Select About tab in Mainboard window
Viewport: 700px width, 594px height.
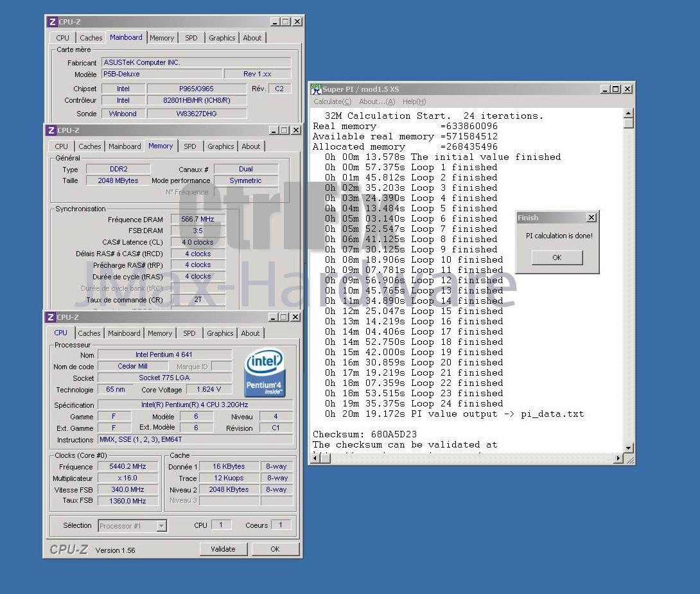(x=252, y=37)
